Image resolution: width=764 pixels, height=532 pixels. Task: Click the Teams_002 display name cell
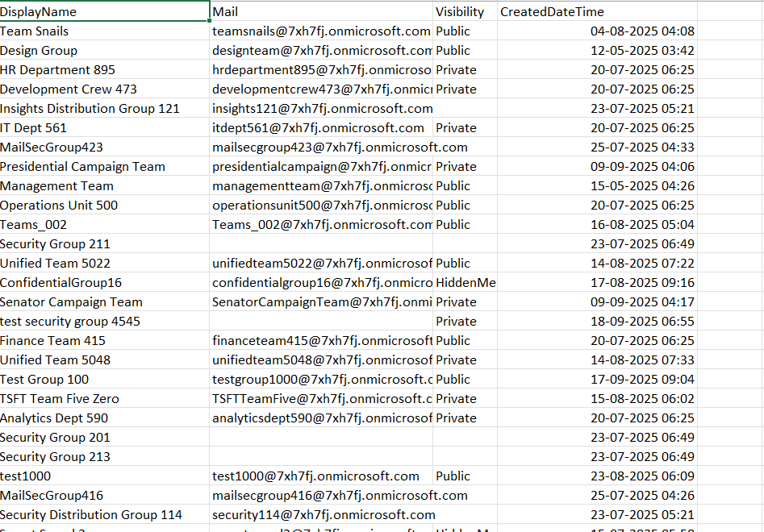click(x=104, y=225)
